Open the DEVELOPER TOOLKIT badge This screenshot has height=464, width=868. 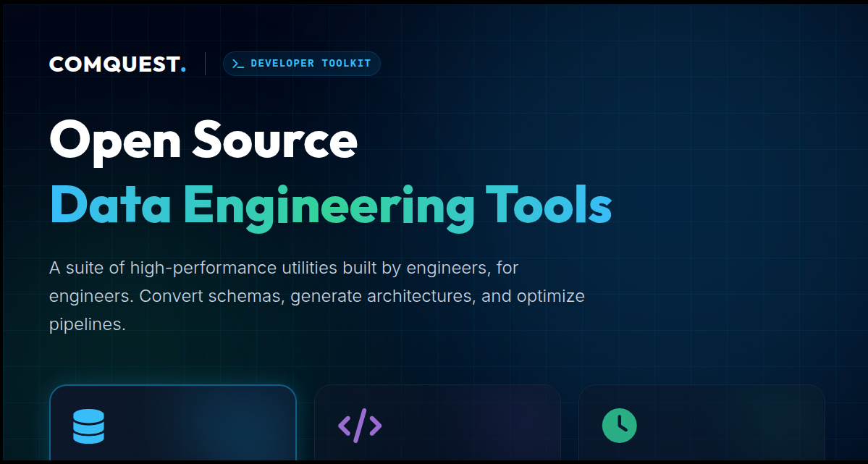[x=301, y=64]
